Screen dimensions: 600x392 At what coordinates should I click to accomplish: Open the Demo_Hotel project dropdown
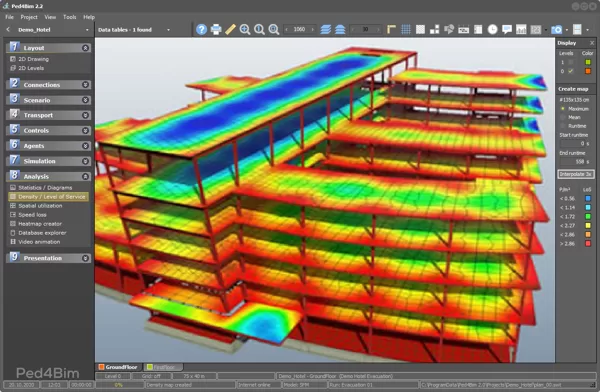click(87, 30)
